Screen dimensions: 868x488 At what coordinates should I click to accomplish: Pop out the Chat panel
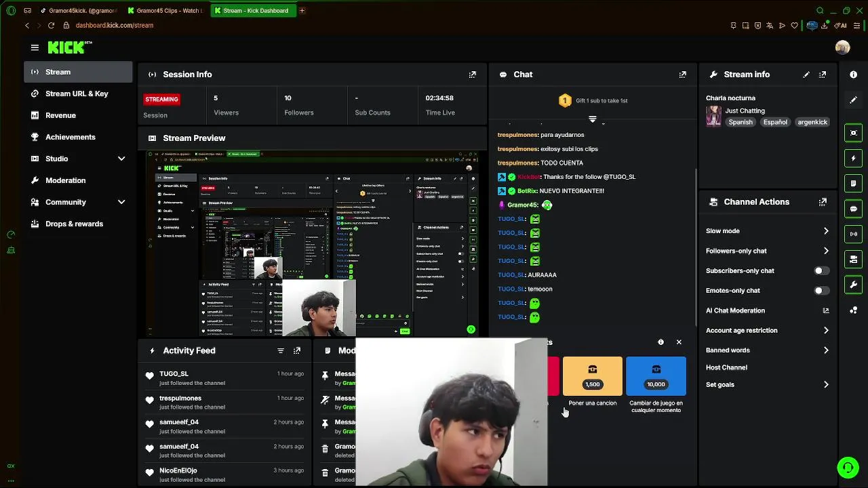[x=683, y=75]
